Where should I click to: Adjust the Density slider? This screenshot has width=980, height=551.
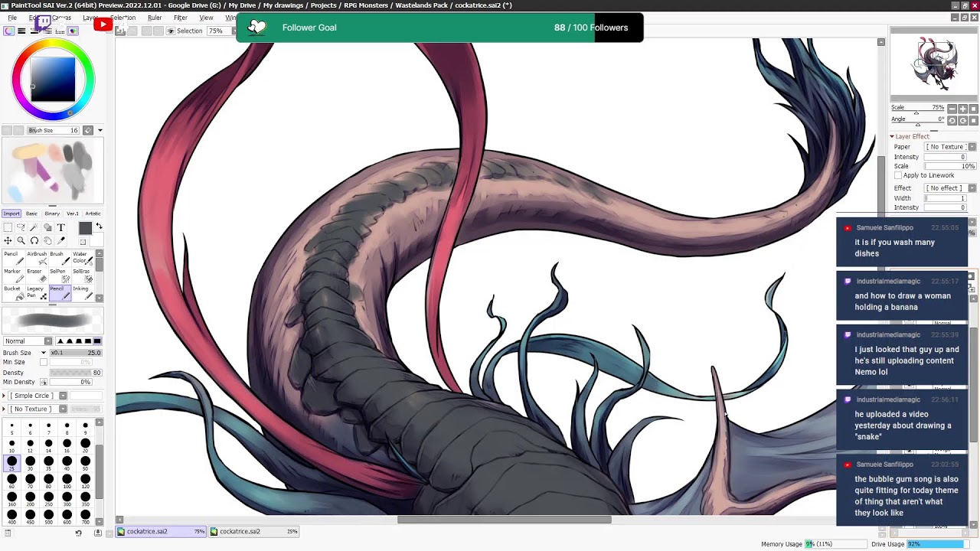tap(75, 373)
